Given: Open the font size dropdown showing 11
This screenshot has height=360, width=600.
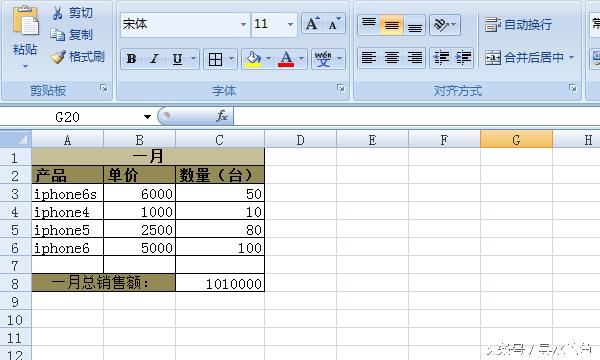Looking at the screenshot, I should tap(290, 24).
